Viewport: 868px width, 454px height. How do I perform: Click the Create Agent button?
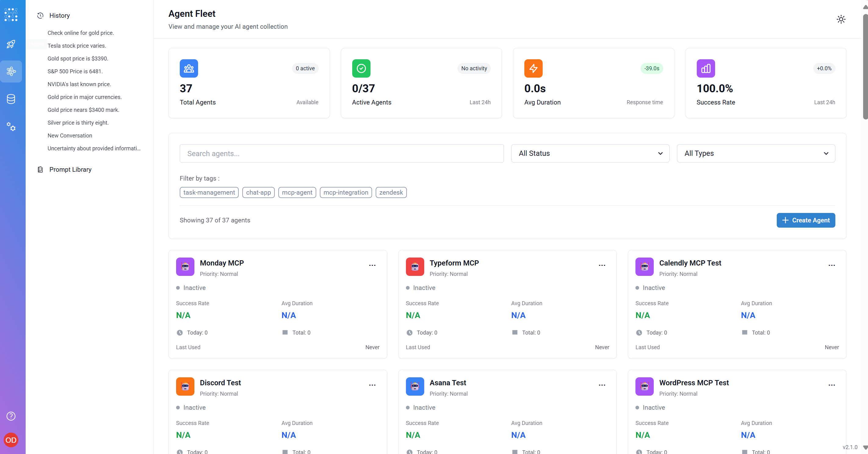pyautogui.click(x=805, y=220)
